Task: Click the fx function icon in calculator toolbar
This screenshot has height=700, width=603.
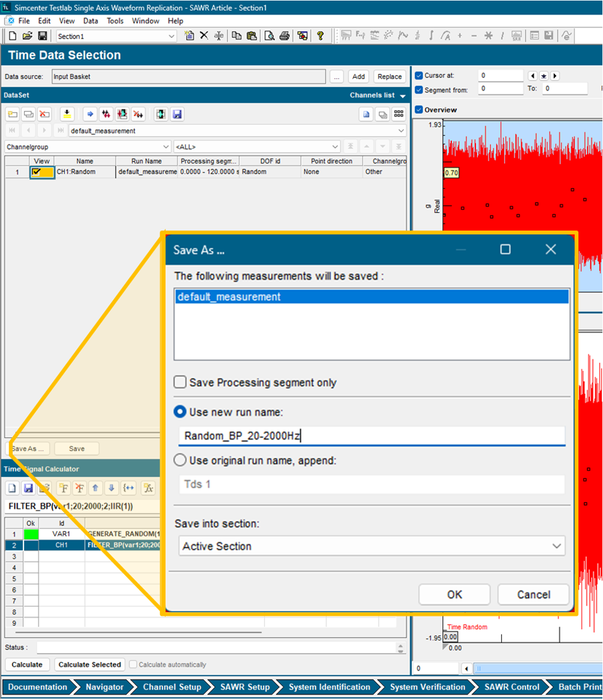Action: pos(149,488)
